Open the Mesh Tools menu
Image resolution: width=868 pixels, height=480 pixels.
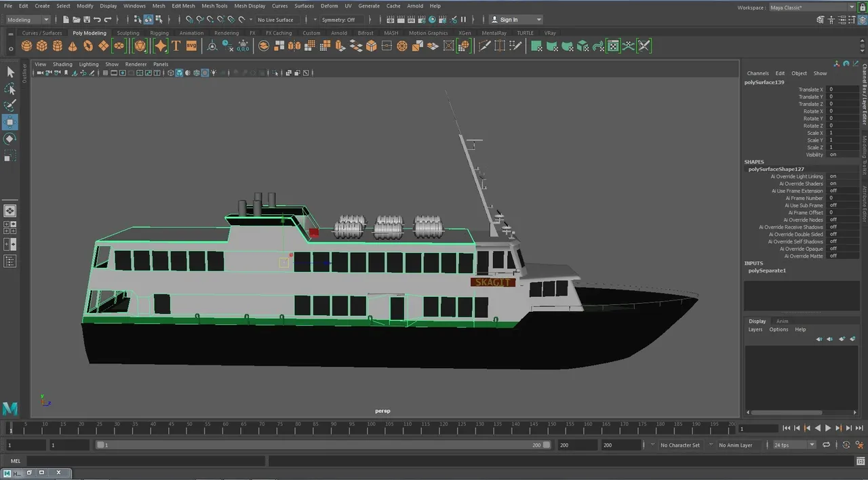click(214, 5)
